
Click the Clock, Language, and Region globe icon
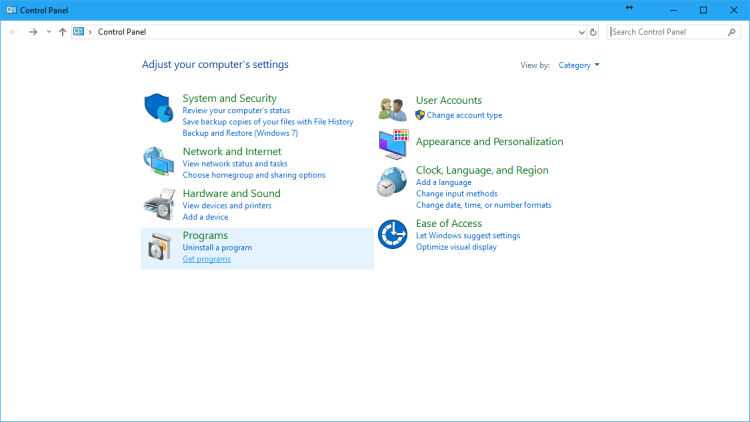pyautogui.click(x=392, y=182)
